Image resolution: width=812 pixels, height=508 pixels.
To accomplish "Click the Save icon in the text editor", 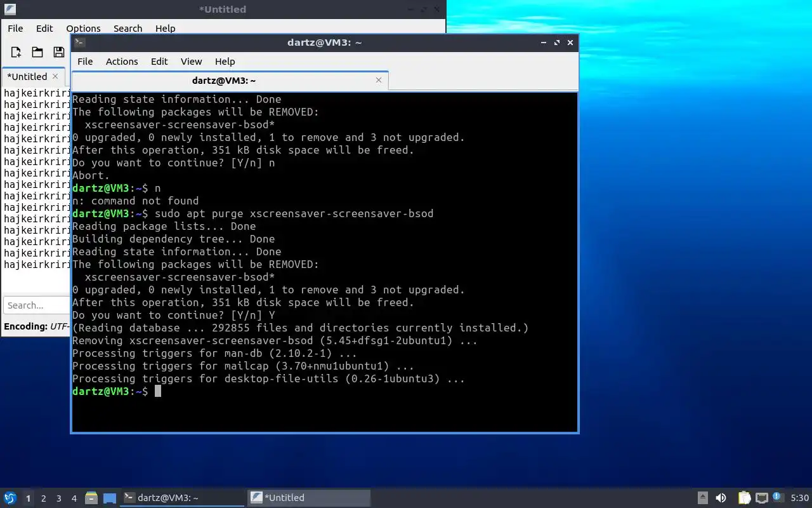I will 58,52.
